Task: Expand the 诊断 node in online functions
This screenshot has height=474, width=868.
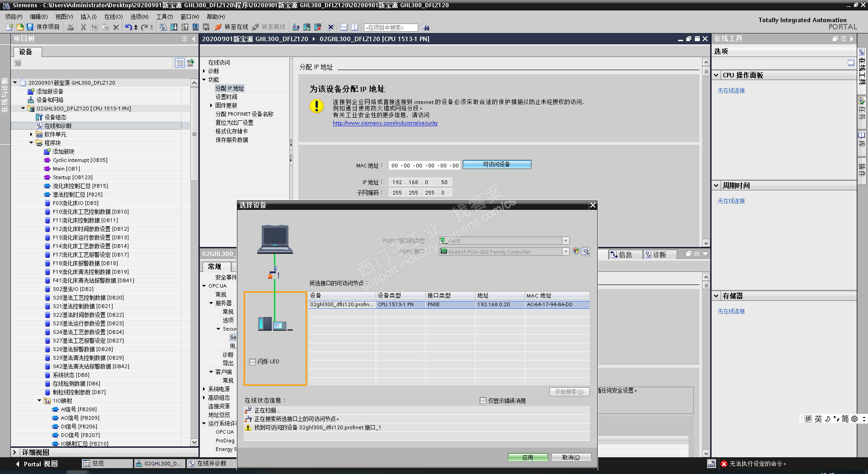Action: (204, 71)
